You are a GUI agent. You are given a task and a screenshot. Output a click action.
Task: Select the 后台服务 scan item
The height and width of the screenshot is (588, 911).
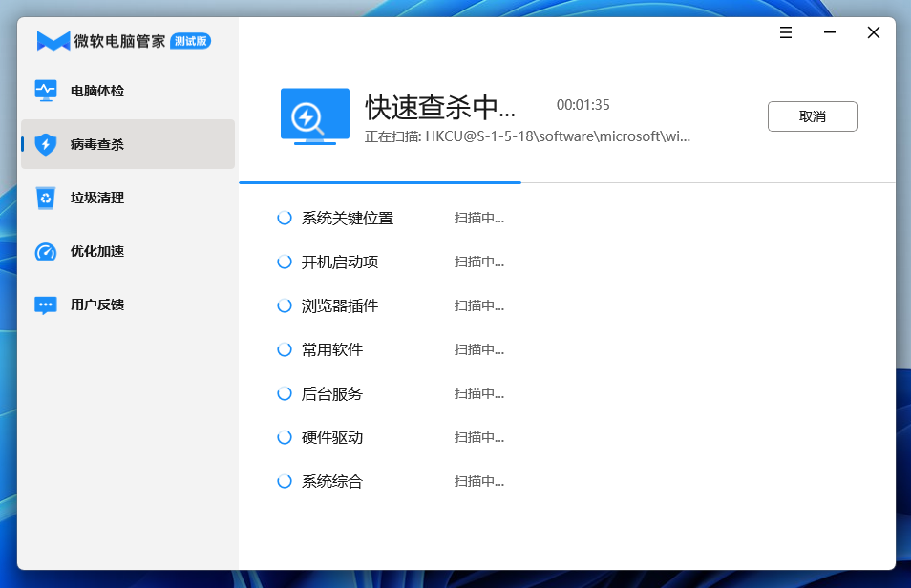tap(332, 393)
